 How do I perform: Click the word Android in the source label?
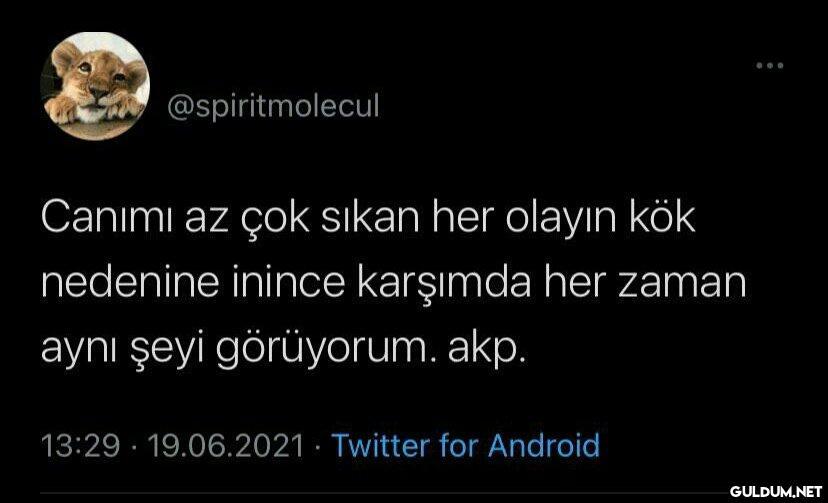[x=544, y=445]
